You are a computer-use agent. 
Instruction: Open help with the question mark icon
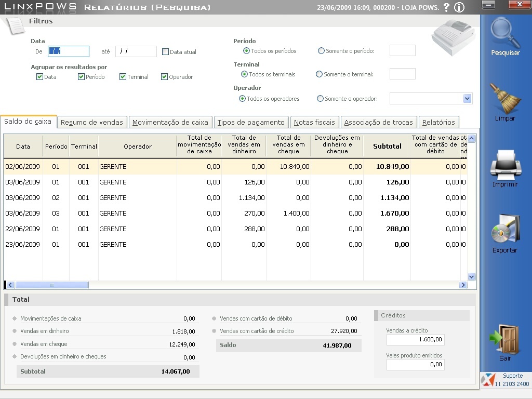coord(446,7)
